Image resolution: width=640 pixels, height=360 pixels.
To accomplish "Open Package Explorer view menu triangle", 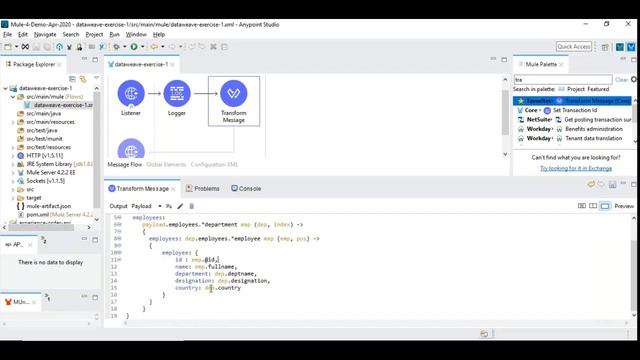I will [x=96, y=78].
